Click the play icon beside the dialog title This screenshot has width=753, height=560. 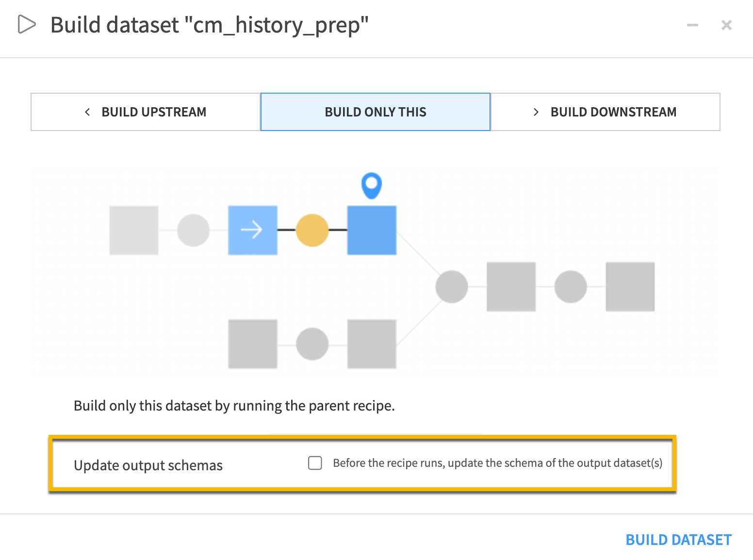27,24
